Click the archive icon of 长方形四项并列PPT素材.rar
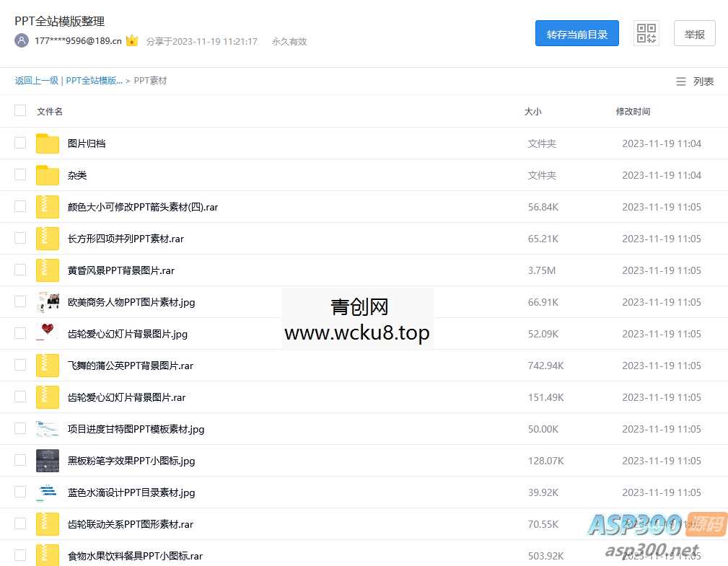This screenshot has height=566, width=728. click(x=47, y=238)
